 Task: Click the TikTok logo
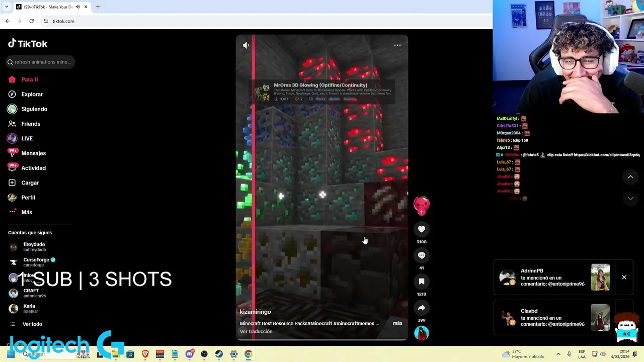coord(28,44)
